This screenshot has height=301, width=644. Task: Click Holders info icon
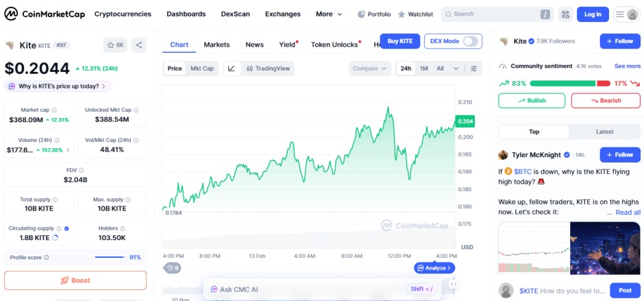[123, 228]
